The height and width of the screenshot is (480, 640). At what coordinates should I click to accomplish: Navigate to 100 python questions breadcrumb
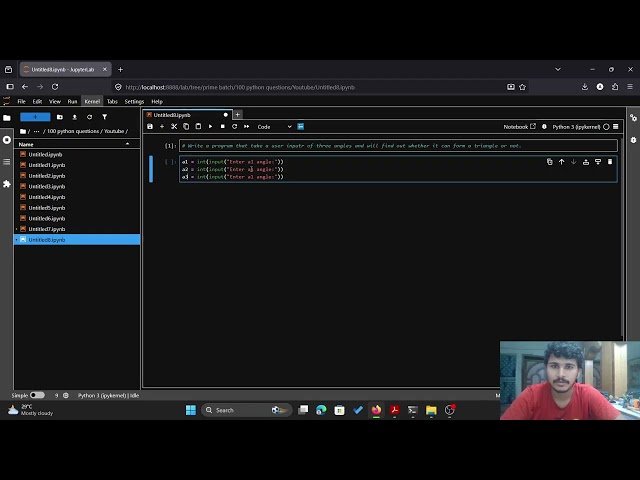[x=73, y=131]
